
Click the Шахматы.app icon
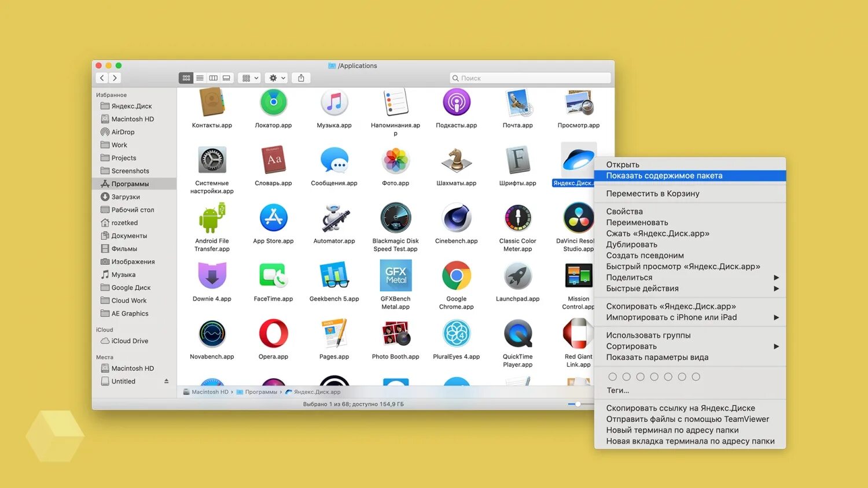456,160
